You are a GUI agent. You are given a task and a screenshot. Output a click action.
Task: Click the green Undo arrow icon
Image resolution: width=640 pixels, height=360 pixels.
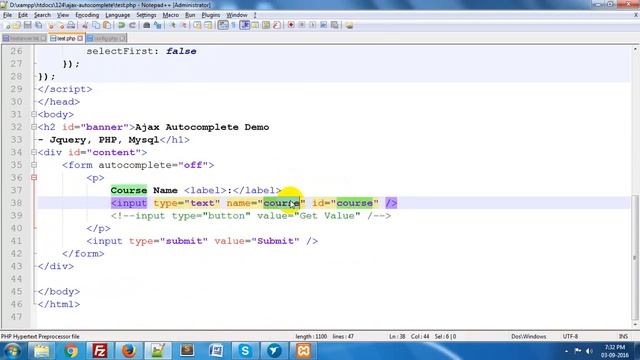pyautogui.click(x=122, y=25)
